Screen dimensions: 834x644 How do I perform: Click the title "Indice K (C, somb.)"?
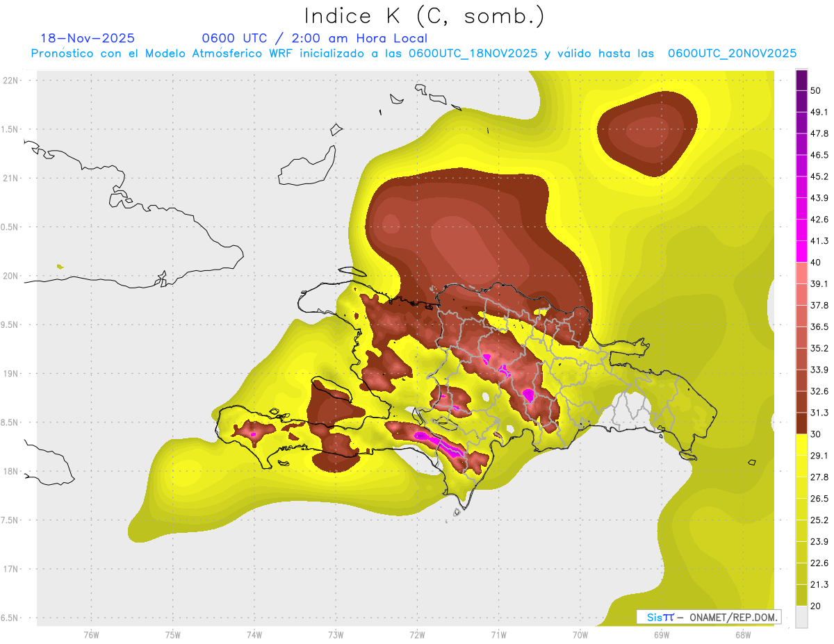pyautogui.click(x=424, y=15)
